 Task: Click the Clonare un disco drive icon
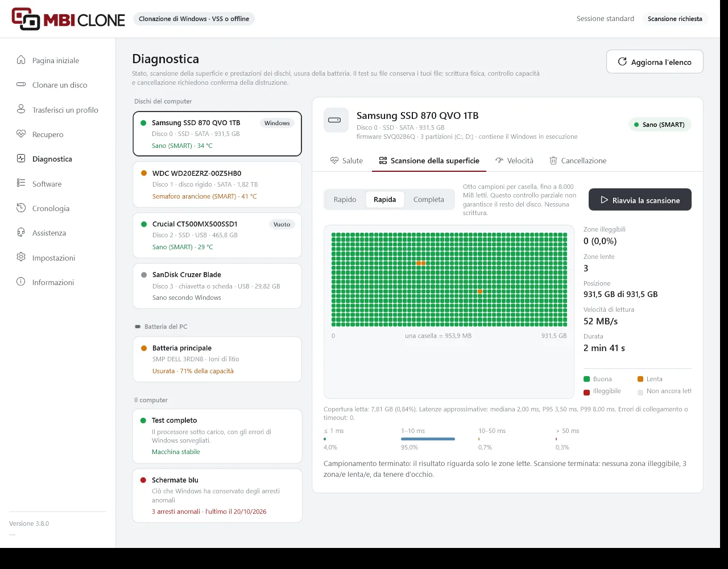tap(21, 84)
